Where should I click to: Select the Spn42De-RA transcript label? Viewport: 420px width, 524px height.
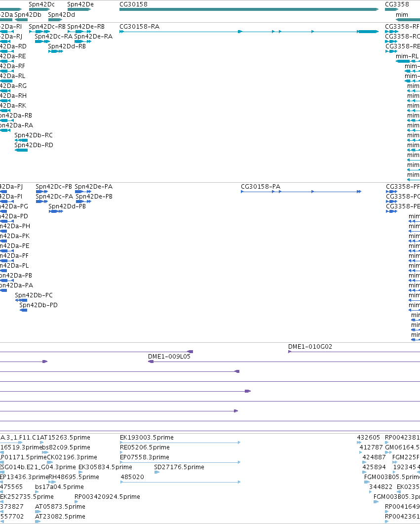coord(93,37)
